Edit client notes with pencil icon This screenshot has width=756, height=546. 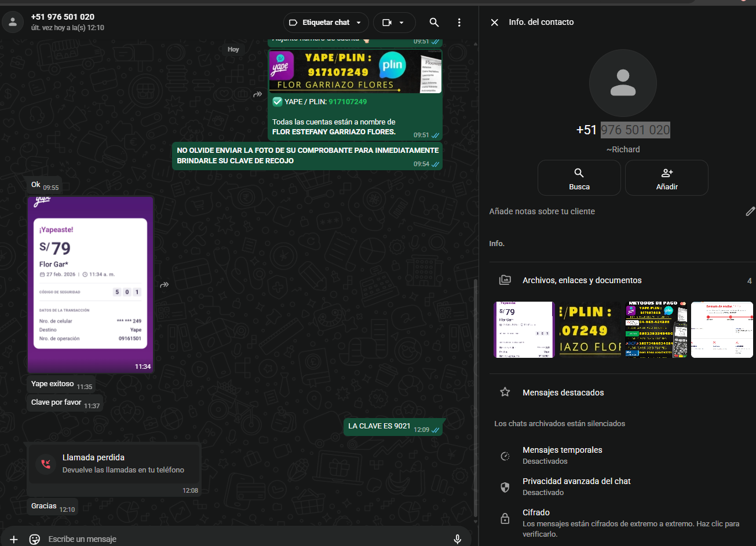pyautogui.click(x=750, y=211)
